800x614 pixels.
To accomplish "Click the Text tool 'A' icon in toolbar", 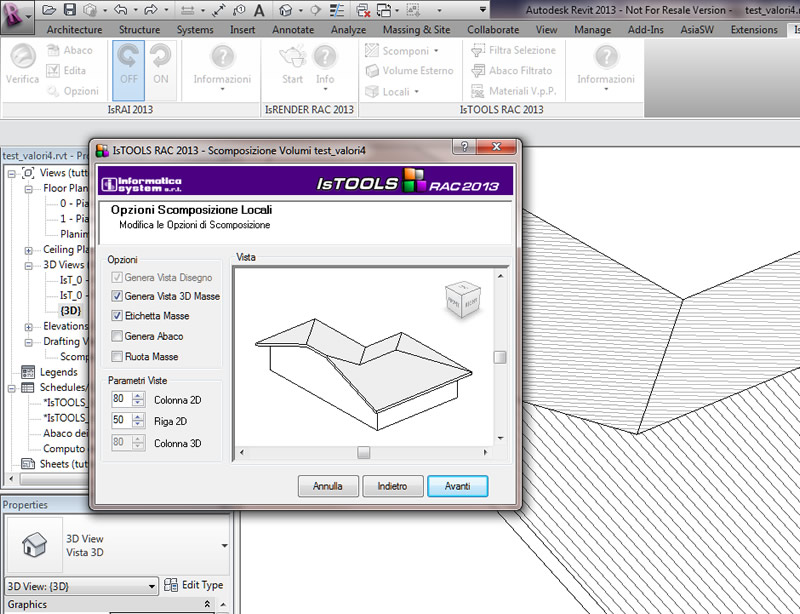I will [x=259, y=11].
